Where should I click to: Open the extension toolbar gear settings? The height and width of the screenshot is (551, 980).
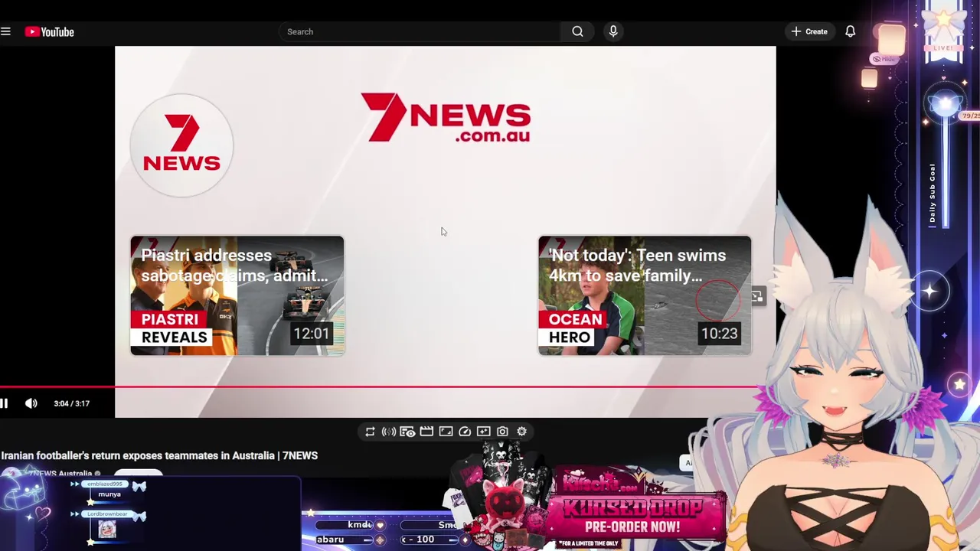tap(521, 432)
